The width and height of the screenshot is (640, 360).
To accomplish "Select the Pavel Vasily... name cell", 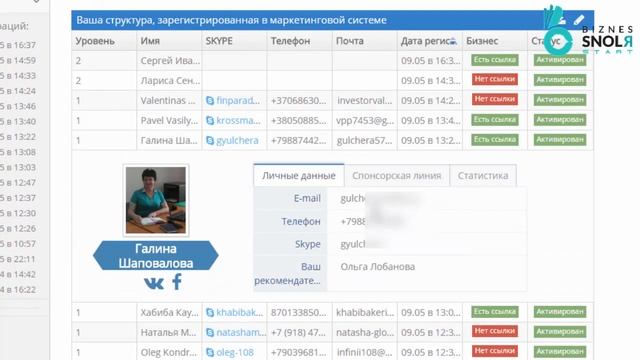I will pos(169,120).
